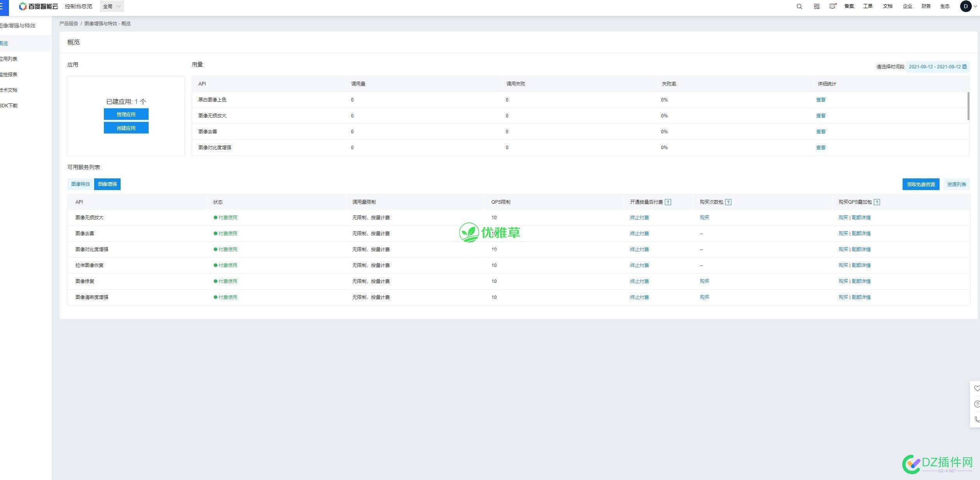Click 配额详情 for 图像修复
This screenshot has height=480, width=980.
click(861, 281)
